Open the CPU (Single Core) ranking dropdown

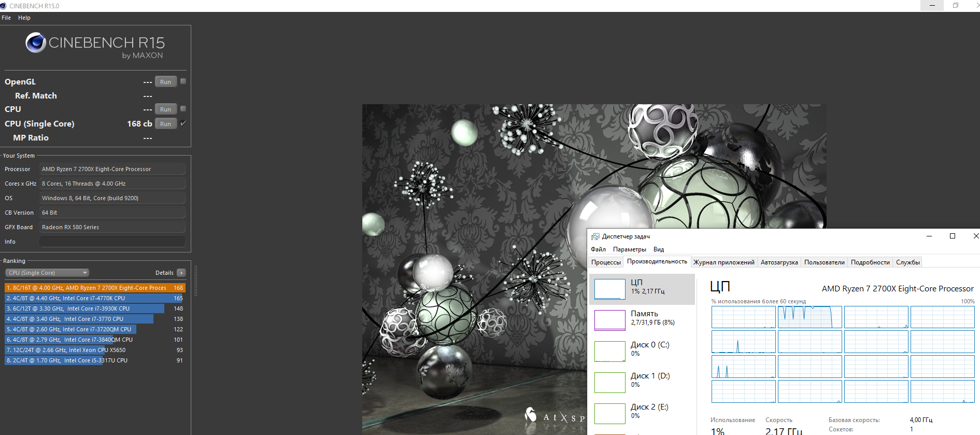[x=47, y=273]
